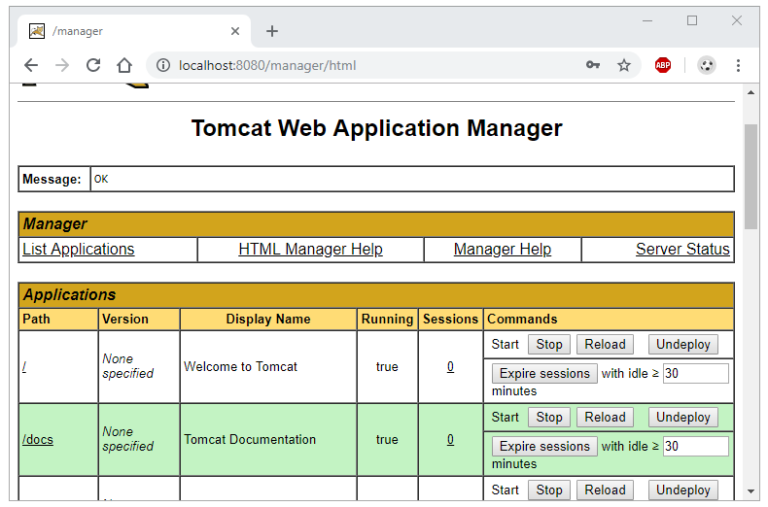View Server Status page
The height and width of the screenshot is (507, 768).
tap(683, 249)
